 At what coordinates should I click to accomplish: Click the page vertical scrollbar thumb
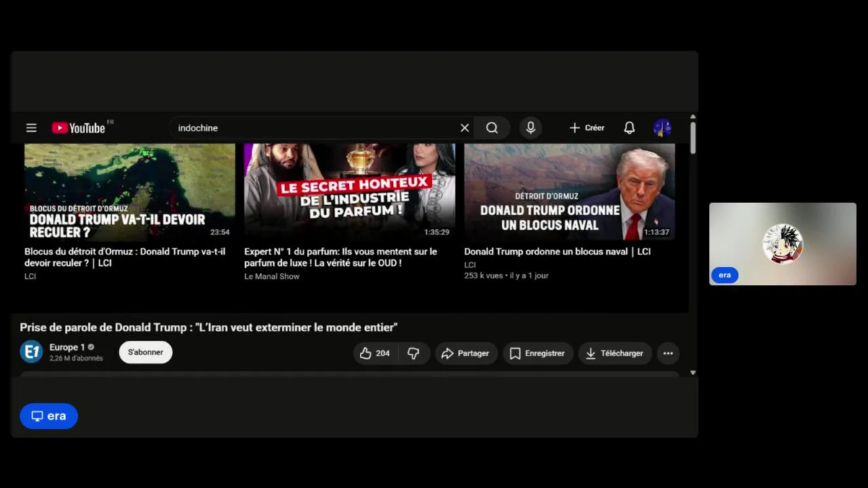[693, 138]
